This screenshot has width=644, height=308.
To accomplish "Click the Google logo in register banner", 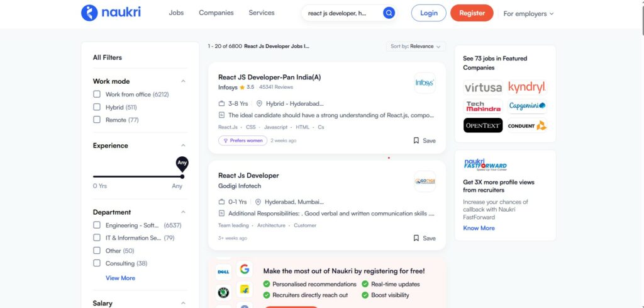I will [x=245, y=270].
